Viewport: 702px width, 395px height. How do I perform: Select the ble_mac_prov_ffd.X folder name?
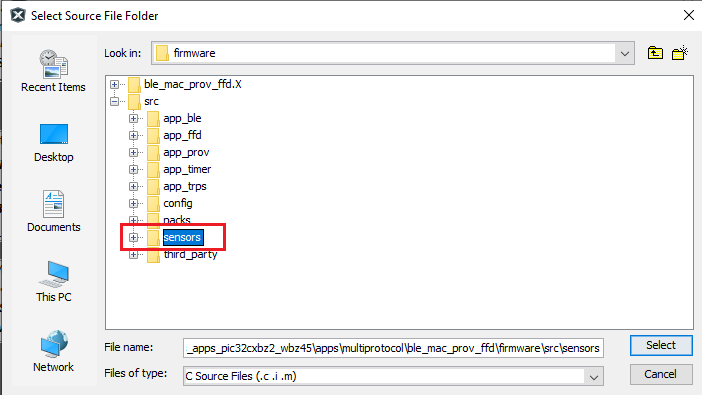pyautogui.click(x=193, y=84)
